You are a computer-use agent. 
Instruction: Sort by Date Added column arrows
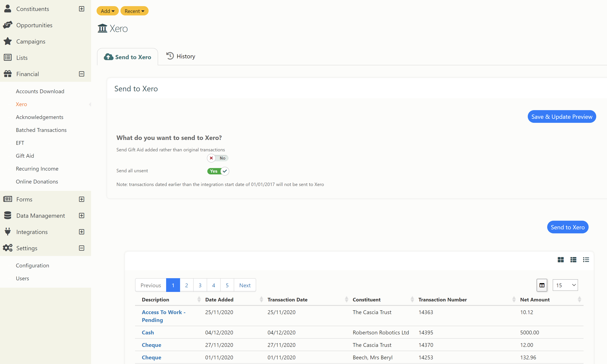click(x=261, y=299)
